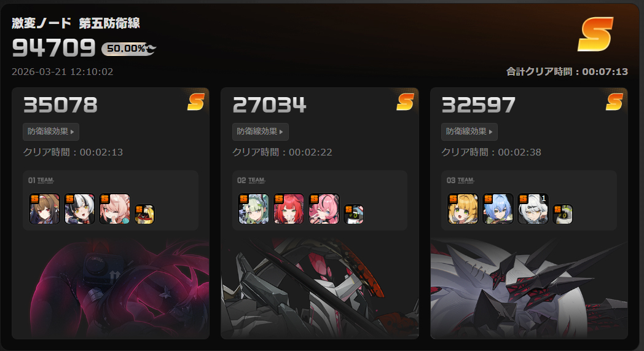Screen dimensions: 644x351
Task: Open the second boss artwork with dark mech
Action: click(x=320, y=288)
